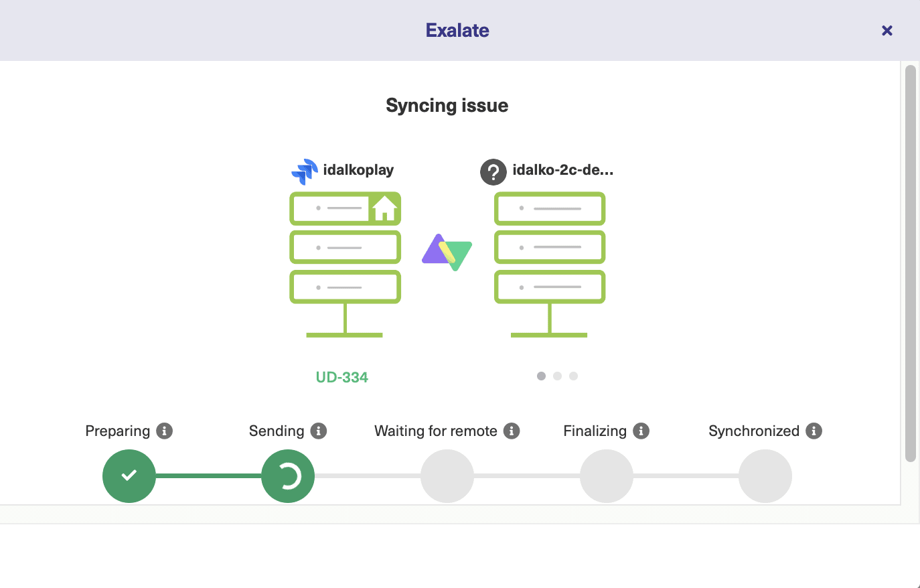920x588 pixels.
Task: Click the green checkmark Preparing step
Action: 129,476
